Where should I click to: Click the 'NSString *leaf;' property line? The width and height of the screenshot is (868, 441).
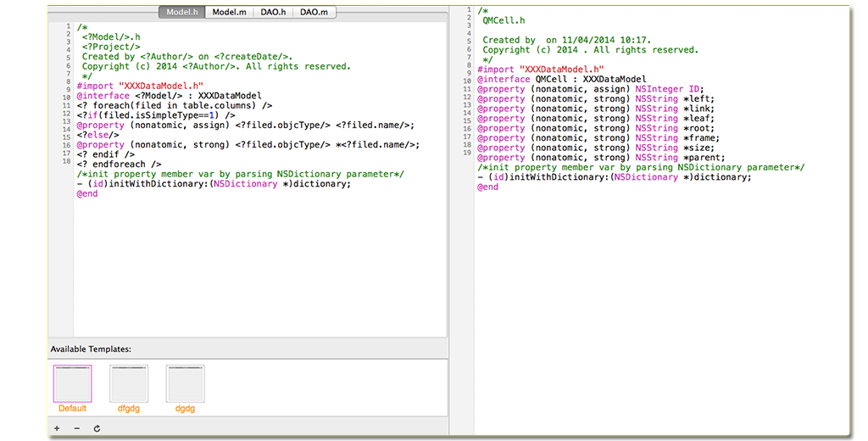[x=596, y=119]
